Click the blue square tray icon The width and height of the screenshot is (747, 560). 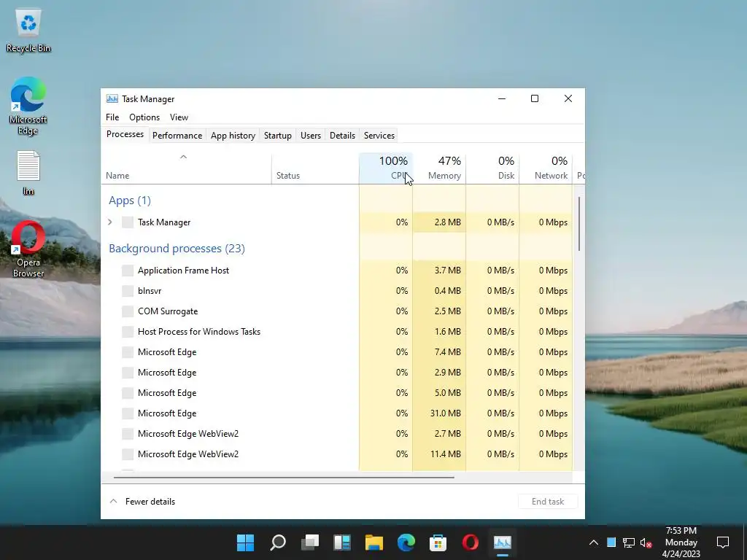611,542
